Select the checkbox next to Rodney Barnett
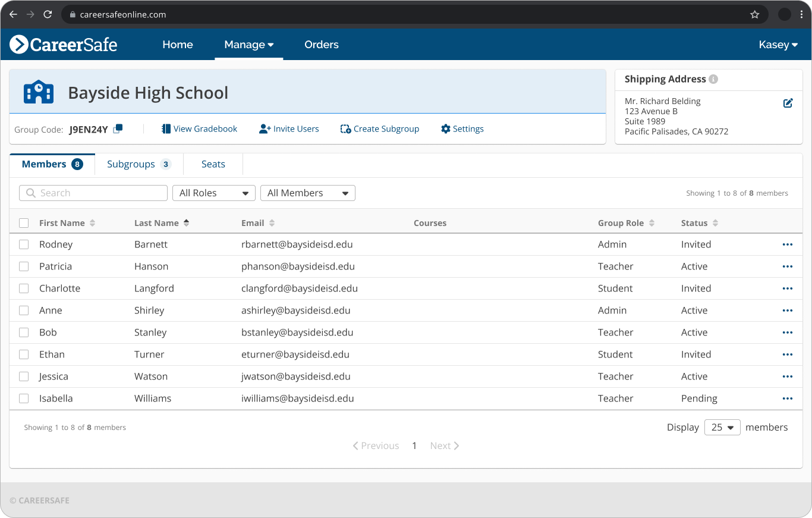Screen dimensions: 812x518 [x=24, y=244]
